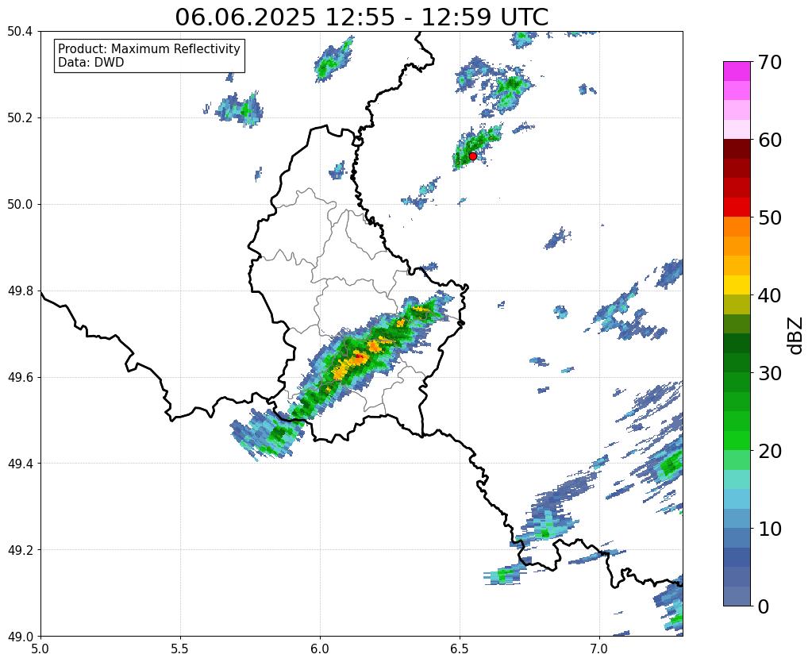Click the 6.0 longitude tick label
The width and height of the screenshot is (812, 662).
pos(320,649)
